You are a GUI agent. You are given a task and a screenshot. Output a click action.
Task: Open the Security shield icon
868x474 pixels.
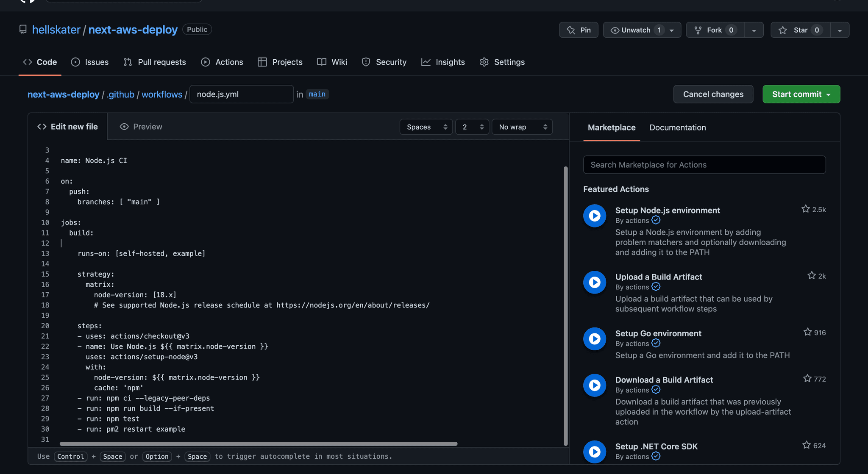(x=365, y=62)
